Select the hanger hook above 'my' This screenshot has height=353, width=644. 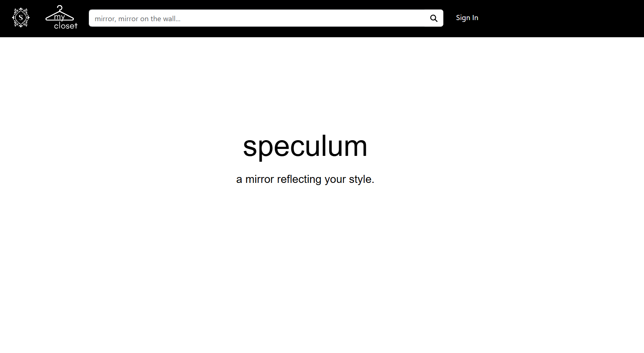click(x=60, y=8)
